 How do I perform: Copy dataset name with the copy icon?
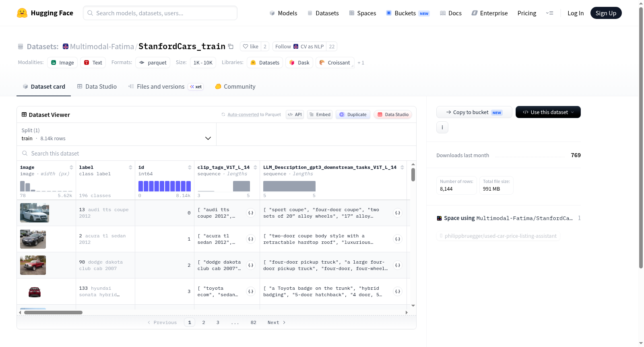pyautogui.click(x=231, y=46)
